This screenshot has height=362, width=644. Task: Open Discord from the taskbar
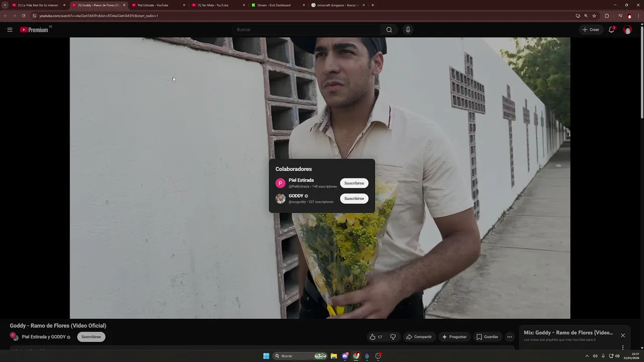point(345,356)
